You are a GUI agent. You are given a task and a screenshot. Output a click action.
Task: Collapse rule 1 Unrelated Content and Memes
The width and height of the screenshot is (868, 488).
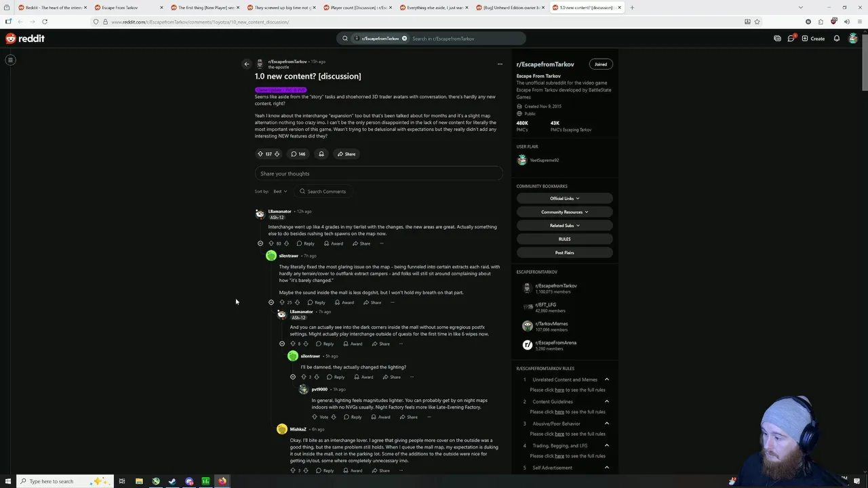(x=607, y=380)
